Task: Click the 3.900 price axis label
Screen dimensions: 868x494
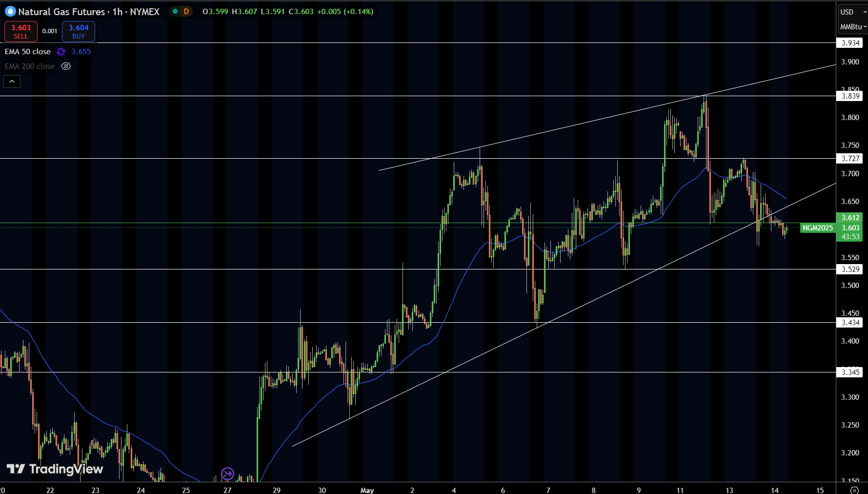Action: pos(850,62)
